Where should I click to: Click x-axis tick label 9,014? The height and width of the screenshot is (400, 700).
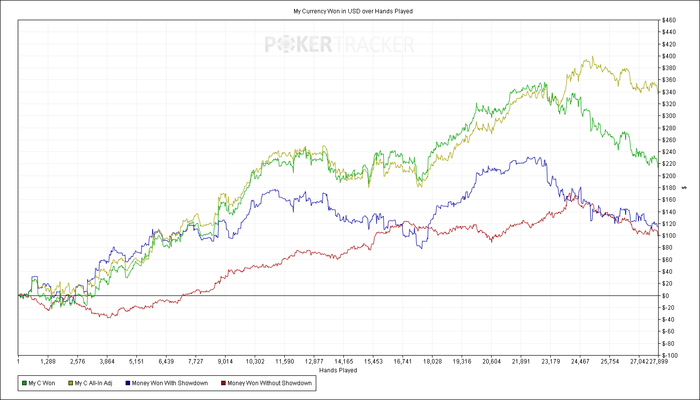click(x=225, y=361)
